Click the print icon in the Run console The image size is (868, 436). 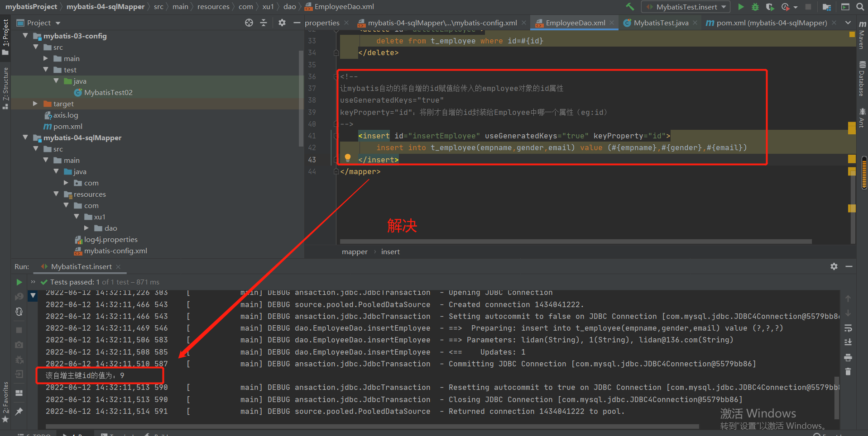click(848, 357)
